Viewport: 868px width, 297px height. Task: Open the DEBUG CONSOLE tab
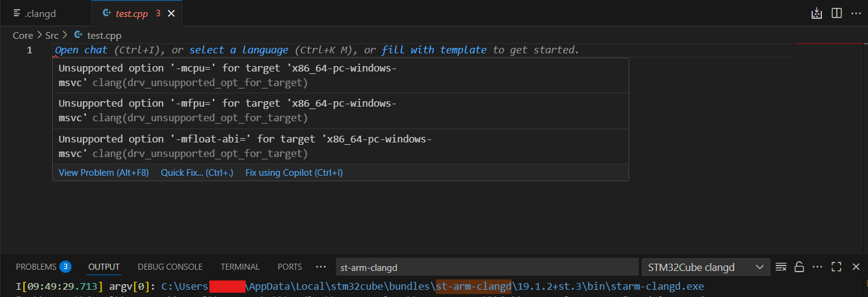tap(170, 267)
